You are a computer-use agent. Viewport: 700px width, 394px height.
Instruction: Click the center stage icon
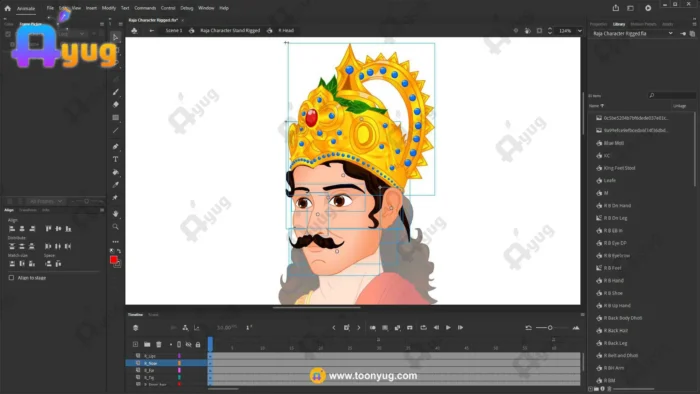[516, 31]
